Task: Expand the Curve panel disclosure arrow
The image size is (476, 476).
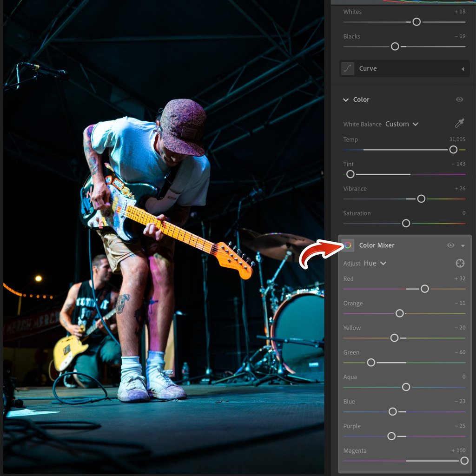Action: pyautogui.click(x=463, y=68)
